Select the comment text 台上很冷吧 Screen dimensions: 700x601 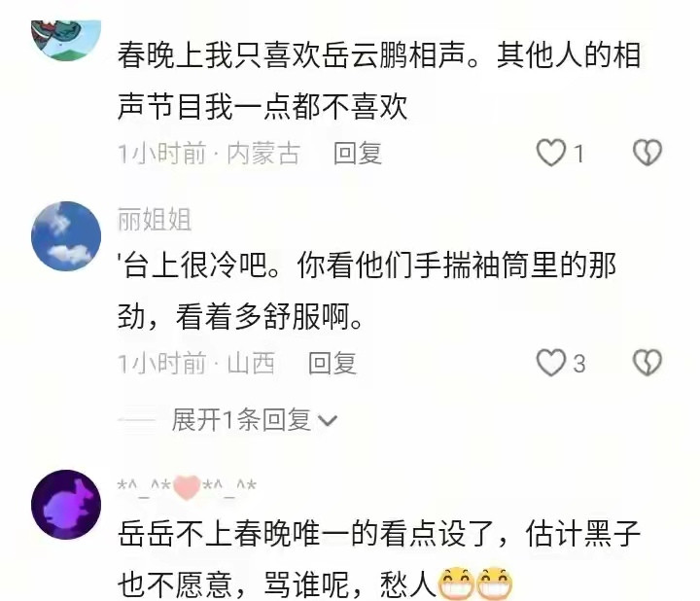(367, 291)
